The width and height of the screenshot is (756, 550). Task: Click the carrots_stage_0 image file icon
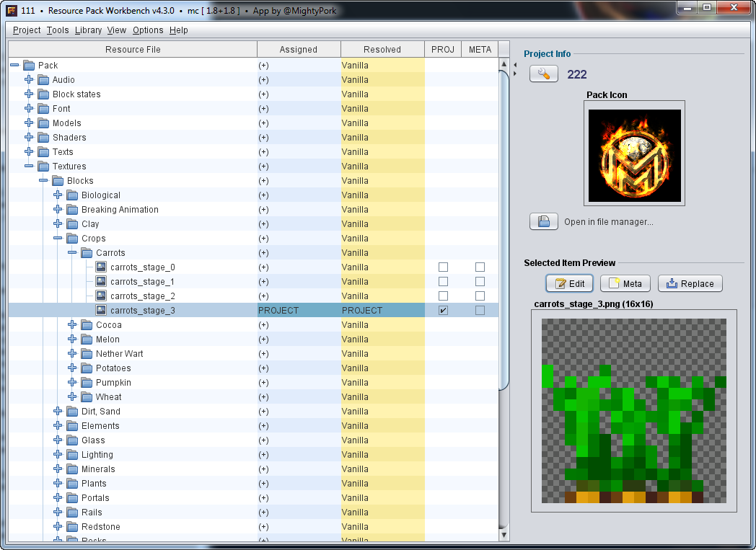point(101,267)
